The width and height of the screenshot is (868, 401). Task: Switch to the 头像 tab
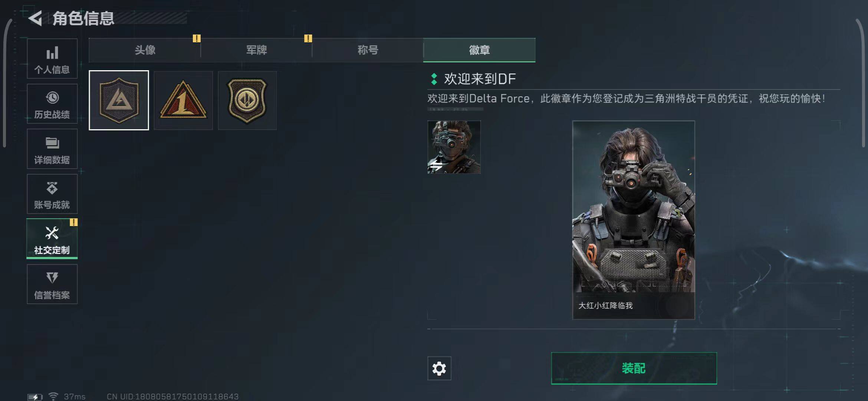(x=145, y=50)
